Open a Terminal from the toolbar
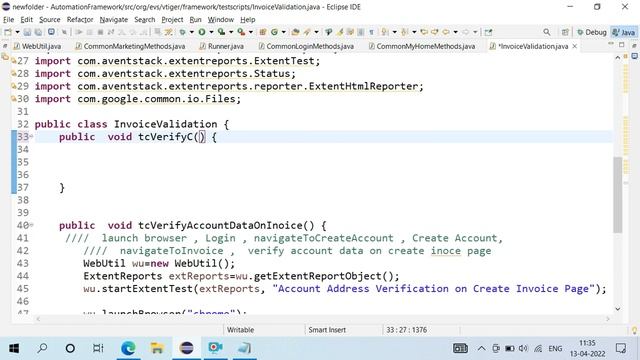This screenshot has width=640, height=360. click(x=51, y=32)
